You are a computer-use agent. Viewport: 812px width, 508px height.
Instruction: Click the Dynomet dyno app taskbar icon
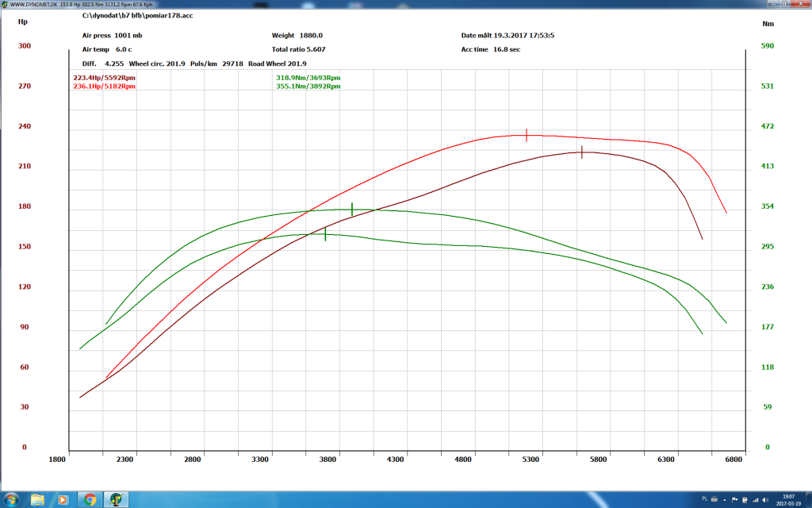click(x=116, y=500)
